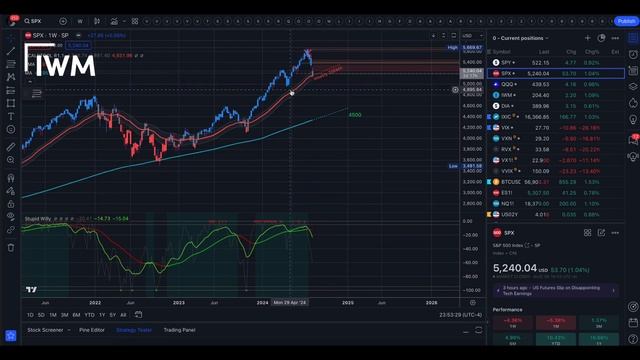Select the 6M date range
This screenshot has height=360, width=640.
point(76,315)
